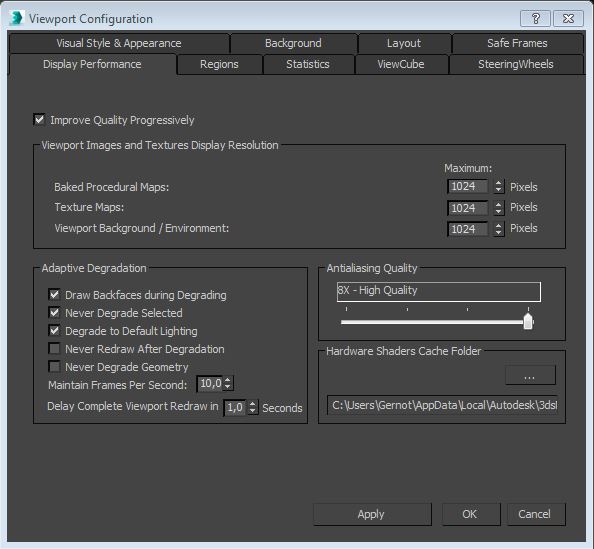This screenshot has height=549, width=594.
Task: Select the Layout tab
Action: pyautogui.click(x=404, y=43)
